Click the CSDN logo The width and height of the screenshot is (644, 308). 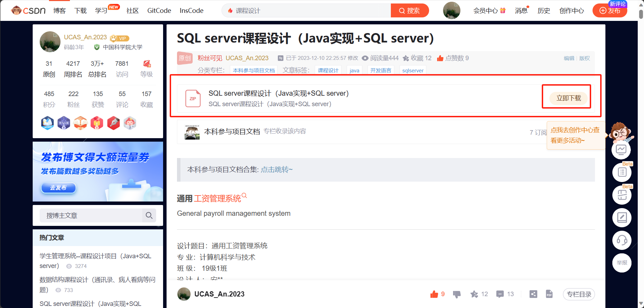(28, 10)
